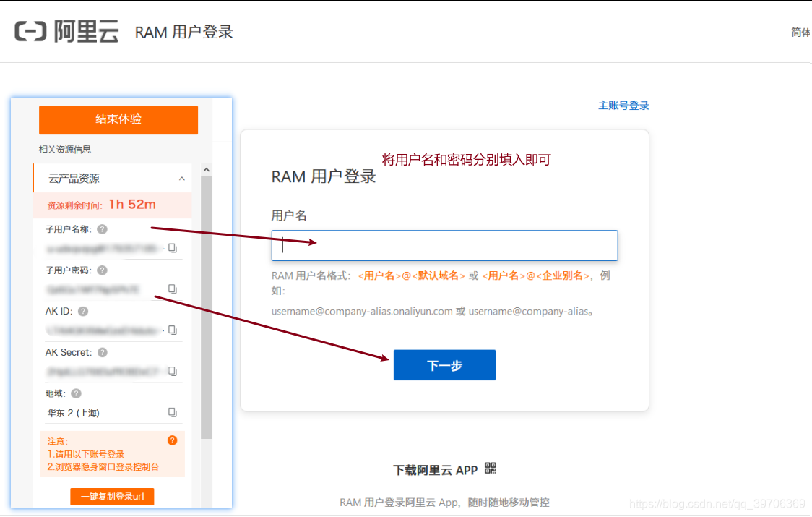The width and height of the screenshot is (812, 517).
Task: Collapse the 云产品资源 section
Action: pos(182,179)
